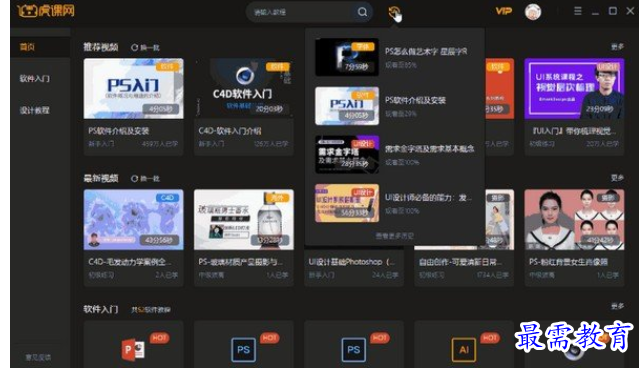Open 意见反馈 at the sidebar bottom
Viewport: 639px width, 368px height.
point(38,357)
